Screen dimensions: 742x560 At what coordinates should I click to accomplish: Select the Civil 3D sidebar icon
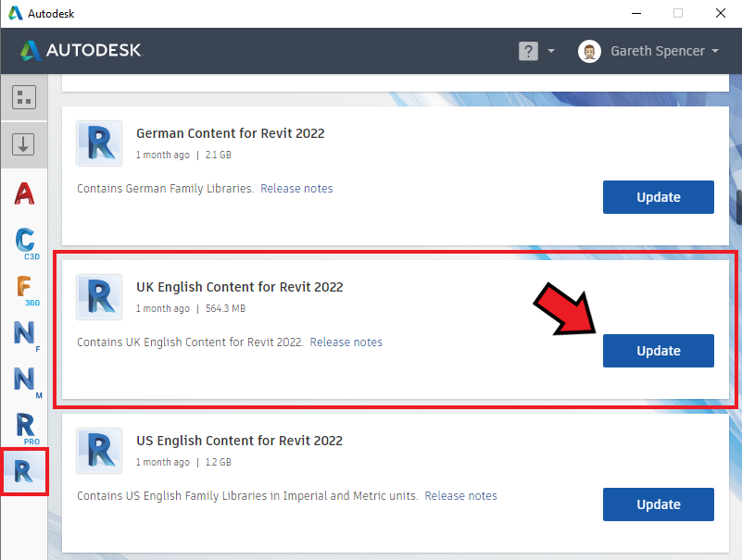point(26,243)
